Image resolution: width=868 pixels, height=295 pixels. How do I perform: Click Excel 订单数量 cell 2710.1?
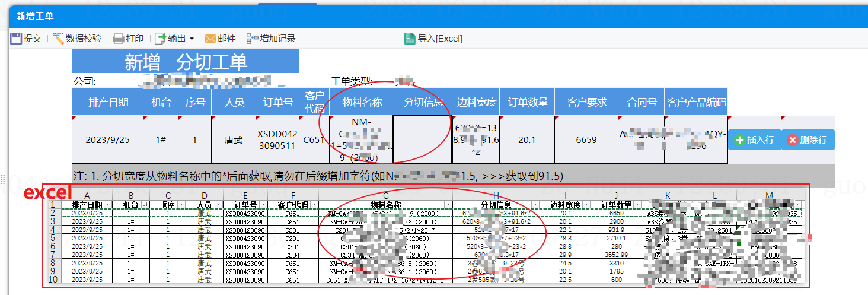[615, 238]
